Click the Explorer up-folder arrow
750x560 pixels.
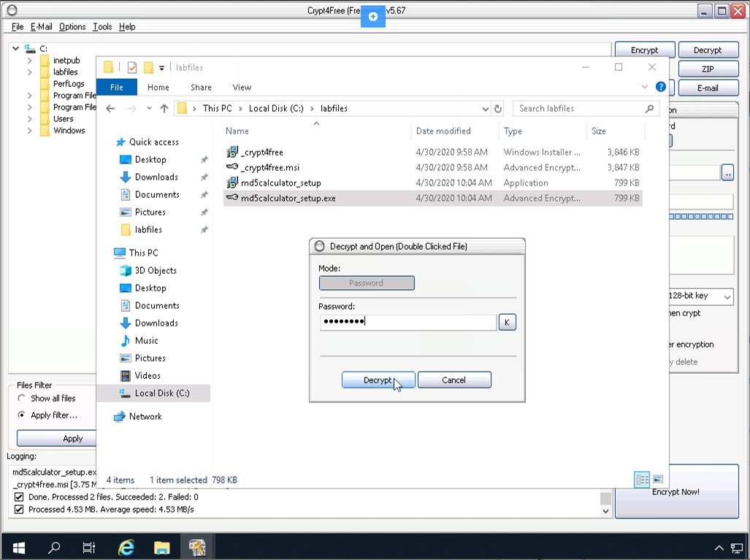[x=164, y=108]
